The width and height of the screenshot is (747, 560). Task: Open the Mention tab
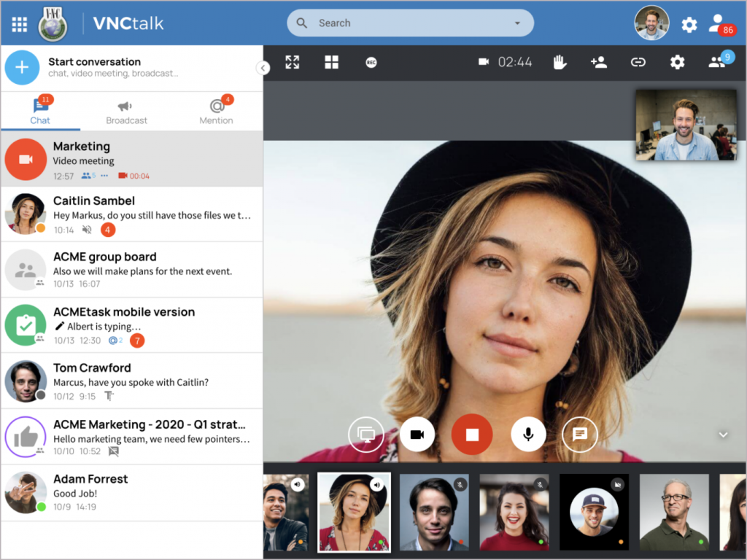(x=216, y=112)
